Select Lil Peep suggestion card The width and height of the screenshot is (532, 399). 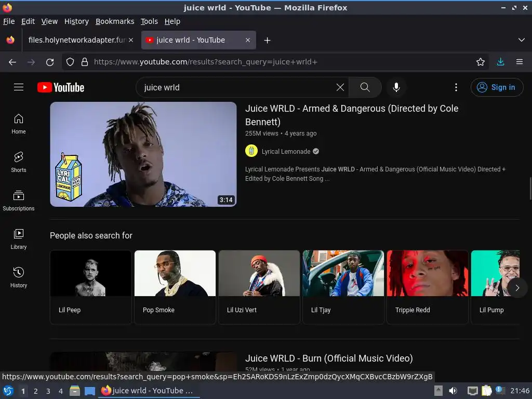click(90, 287)
